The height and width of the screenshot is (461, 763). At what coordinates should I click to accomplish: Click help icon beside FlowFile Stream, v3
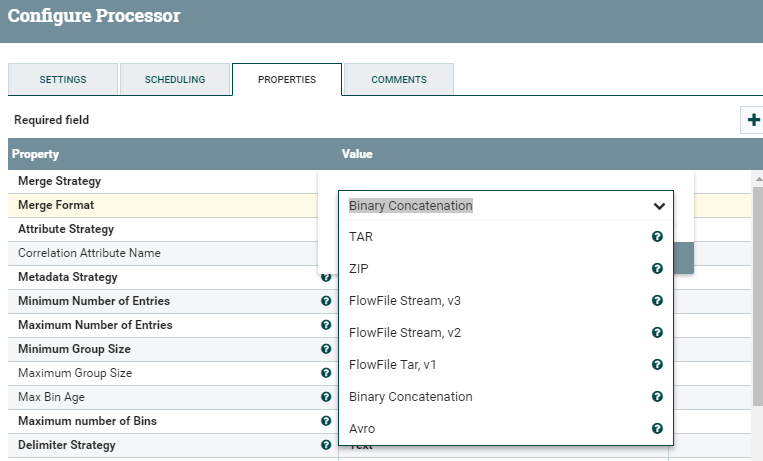coord(657,301)
